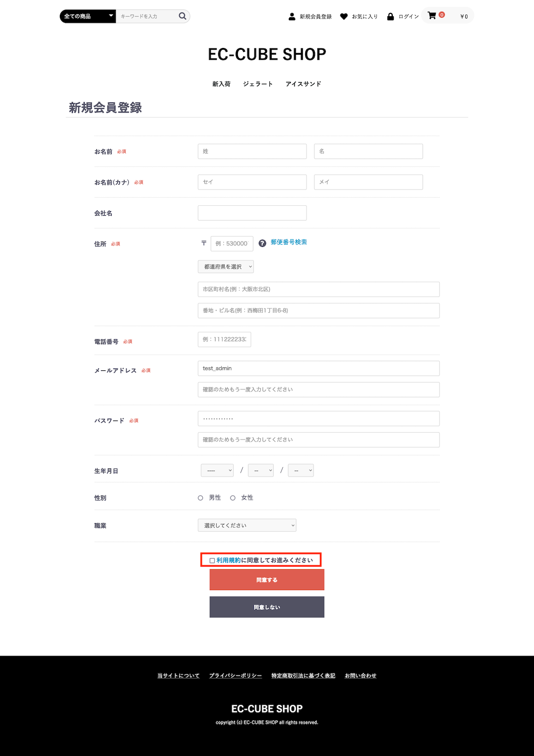Open the 新入荷 menu item
This screenshot has height=756, width=534.
click(x=221, y=84)
